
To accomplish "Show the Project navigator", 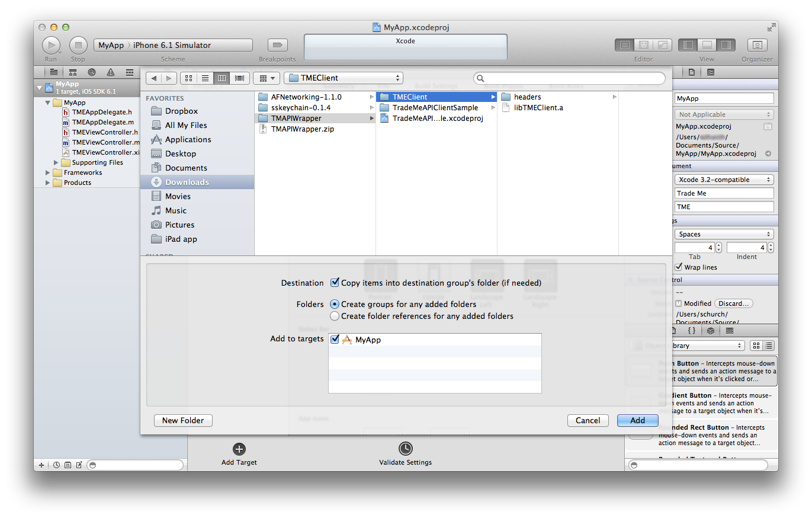I will 54,72.
